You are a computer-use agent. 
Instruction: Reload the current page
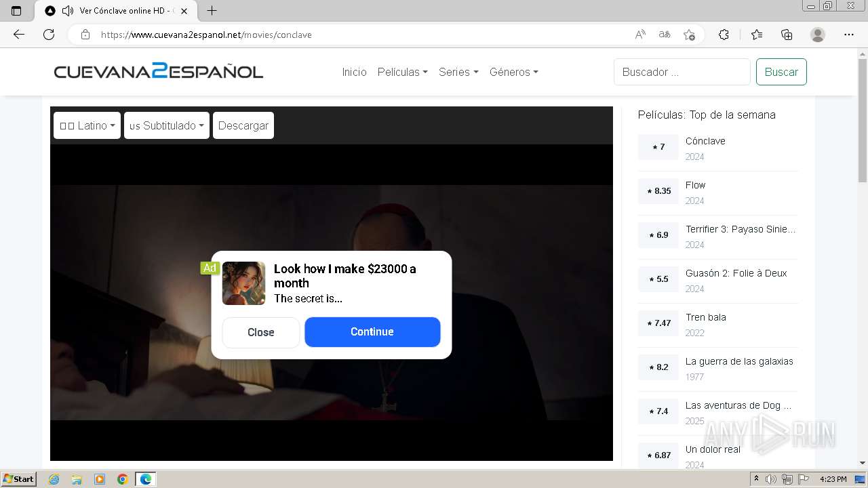(x=49, y=35)
